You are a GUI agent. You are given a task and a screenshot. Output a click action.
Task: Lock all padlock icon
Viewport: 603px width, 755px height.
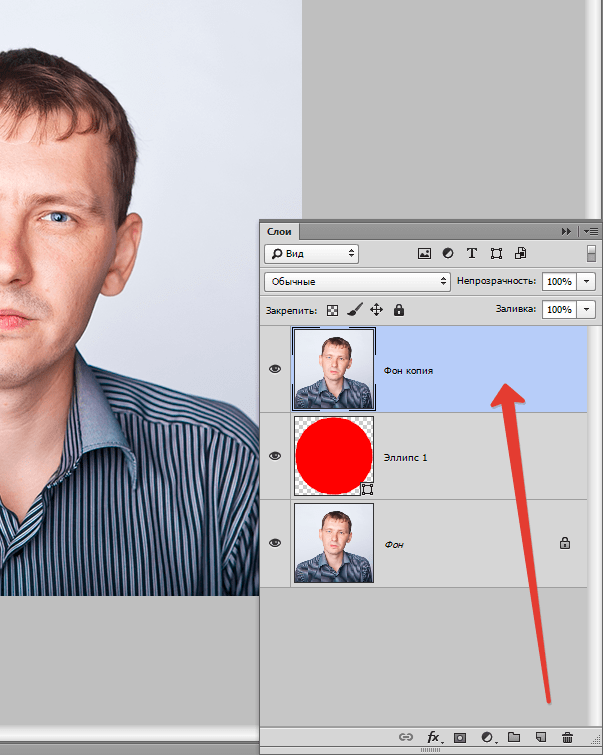399,310
